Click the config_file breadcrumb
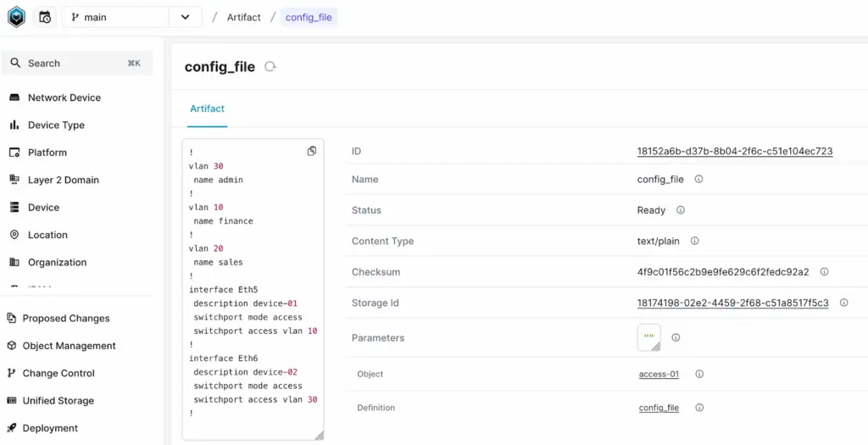The image size is (868, 445). click(x=309, y=17)
